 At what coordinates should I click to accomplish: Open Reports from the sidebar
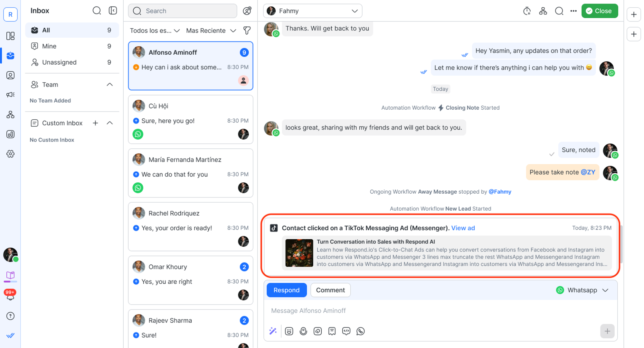(x=11, y=134)
